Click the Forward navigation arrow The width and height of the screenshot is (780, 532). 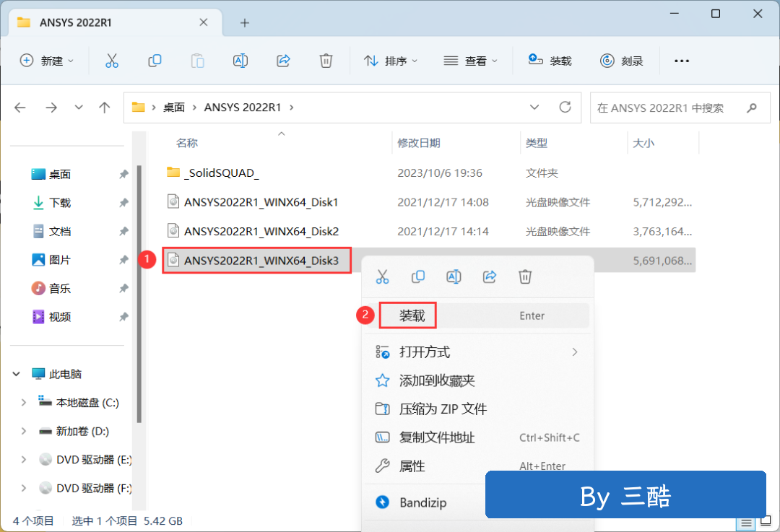(51, 108)
